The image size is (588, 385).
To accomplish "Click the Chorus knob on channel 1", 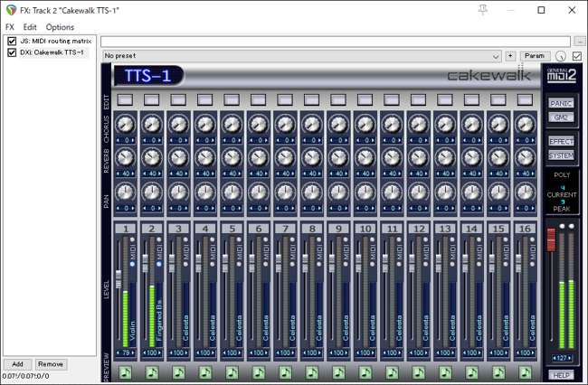I will point(125,125).
